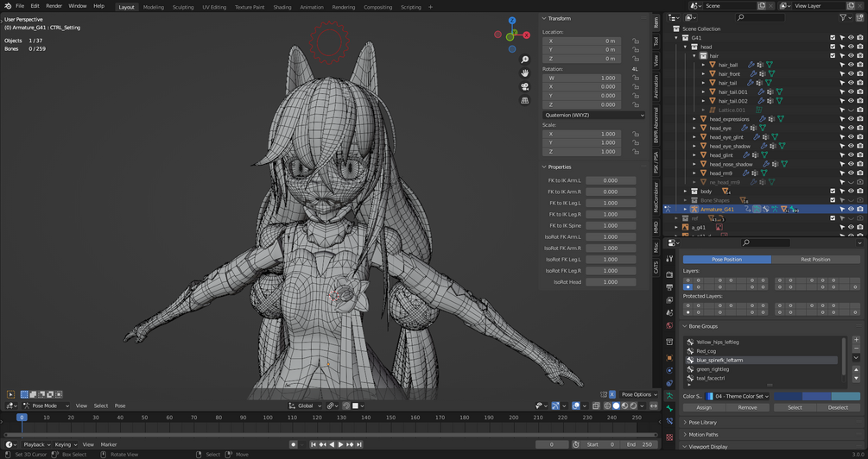Image resolution: width=868 pixels, height=459 pixels.
Task: Select material preview shading
Action: (625, 406)
